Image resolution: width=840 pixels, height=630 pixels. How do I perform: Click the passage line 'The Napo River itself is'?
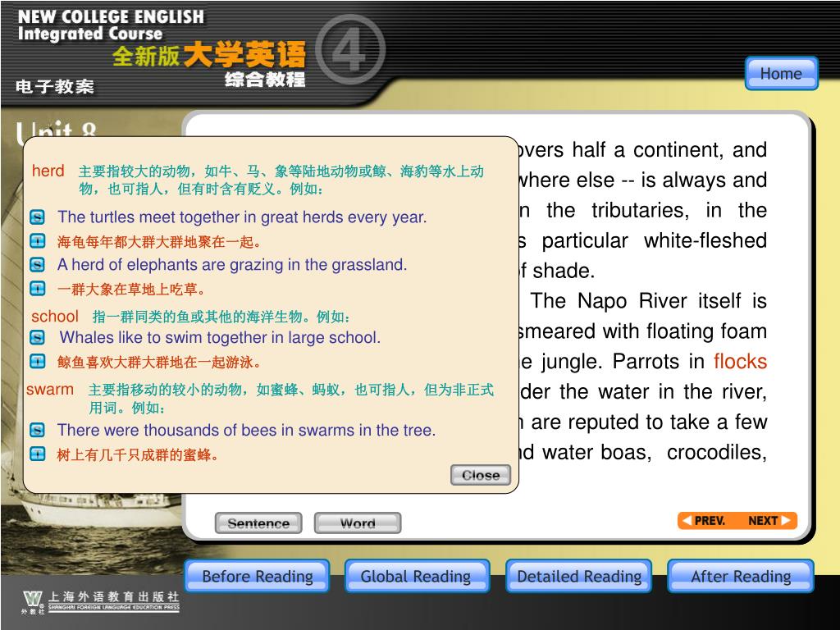point(649,301)
